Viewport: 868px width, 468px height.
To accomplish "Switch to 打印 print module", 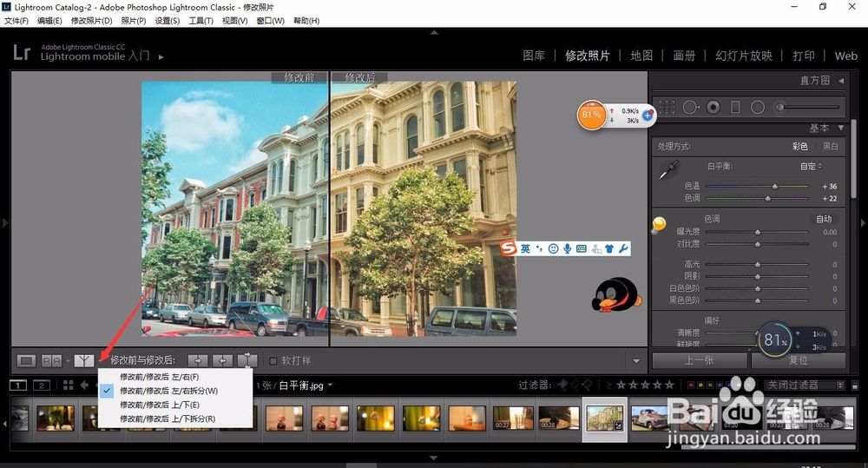I will (x=803, y=56).
